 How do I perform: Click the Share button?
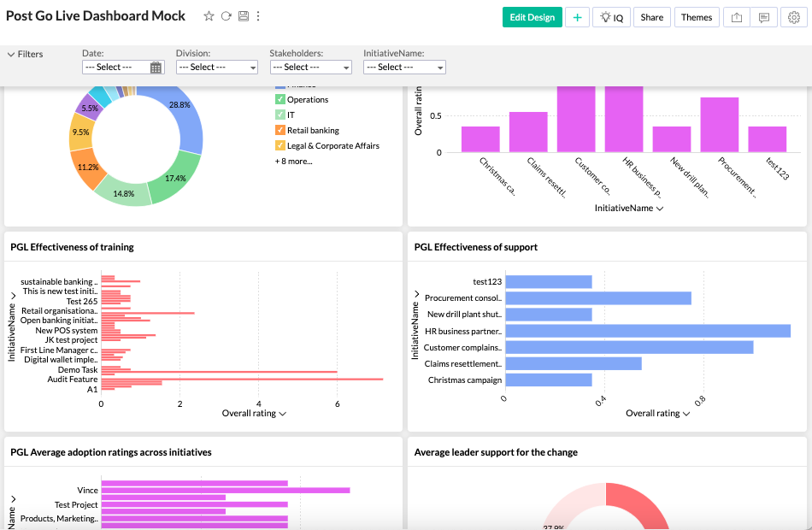pos(652,17)
